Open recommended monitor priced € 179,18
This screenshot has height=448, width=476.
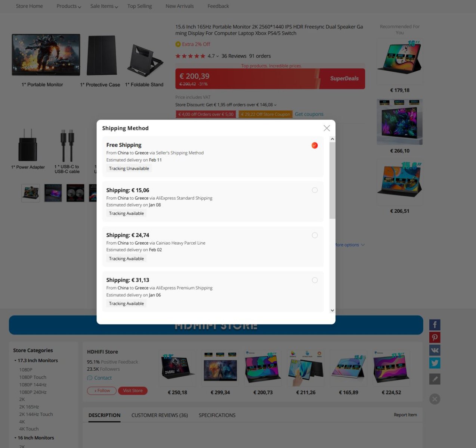(400, 61)
